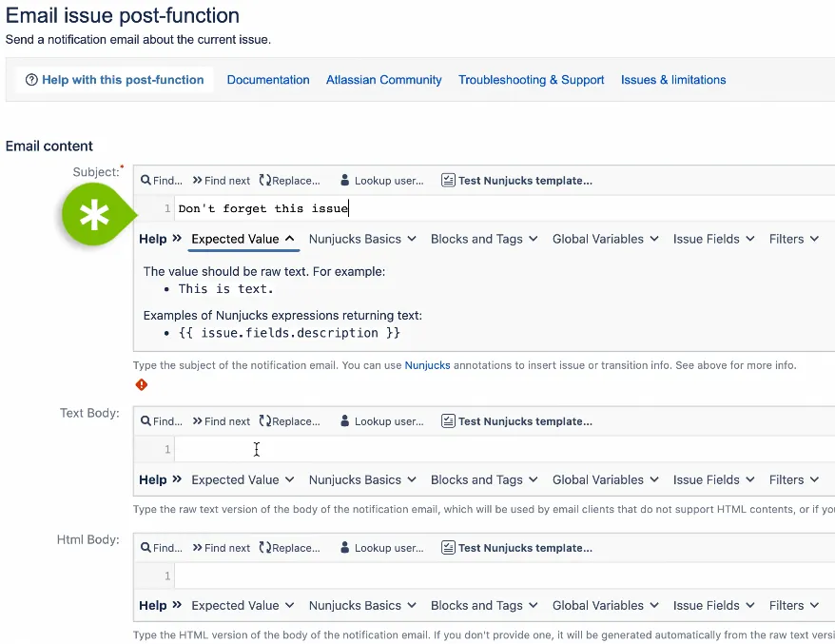Open Replace in the Html Body toolbar

290,548
